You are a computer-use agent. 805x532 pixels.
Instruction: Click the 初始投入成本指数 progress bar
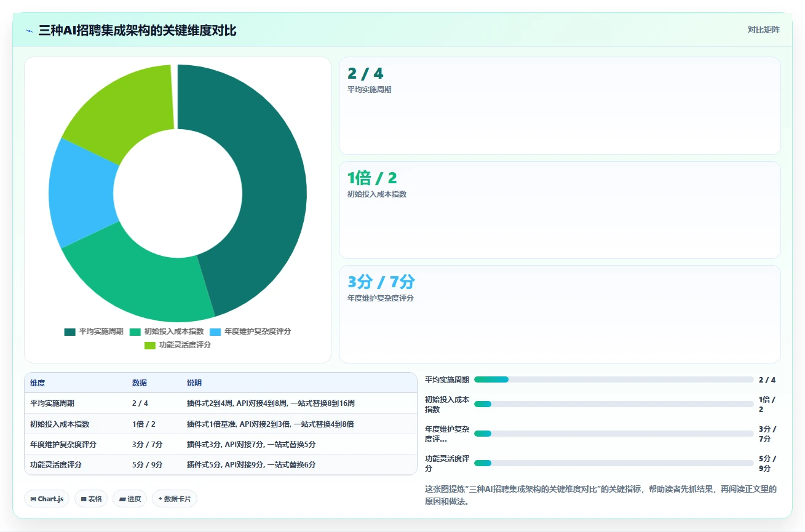[x=614, y=404]
